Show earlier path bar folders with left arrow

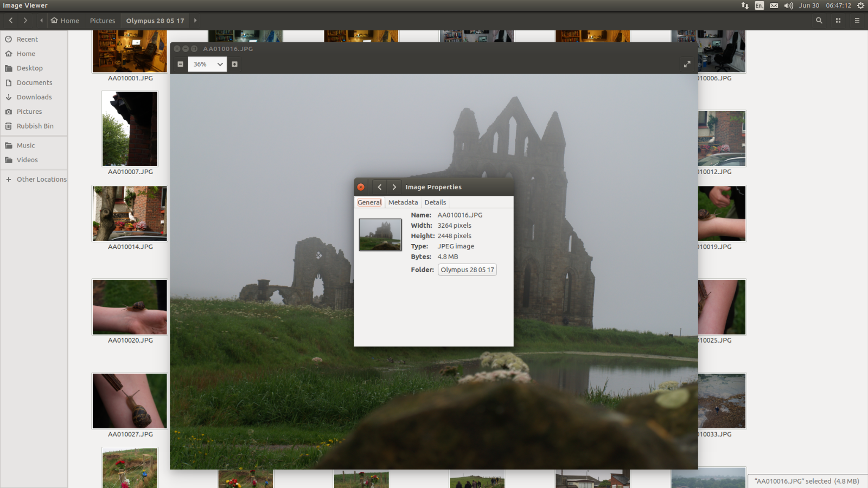click(41, 21)
